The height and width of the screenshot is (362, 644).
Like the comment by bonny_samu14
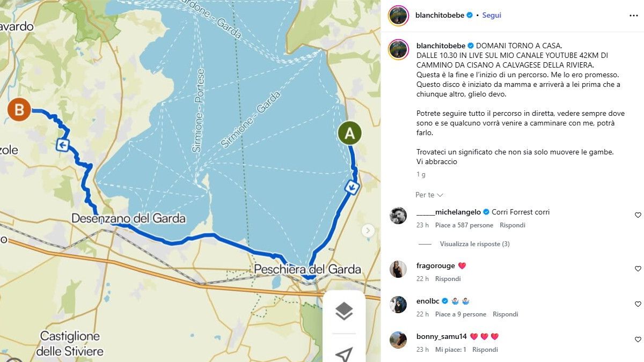[x=638, y=339]
